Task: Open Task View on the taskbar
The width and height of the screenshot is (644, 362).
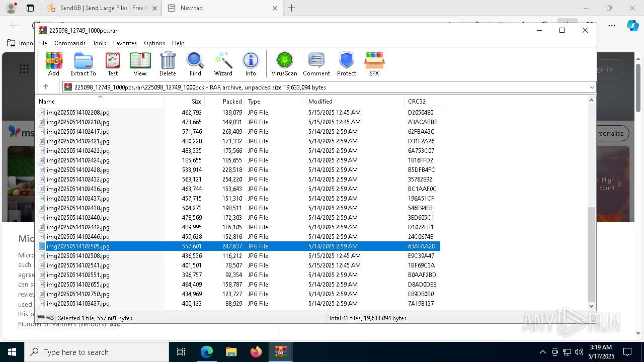Action: click(x=181, y=352)
